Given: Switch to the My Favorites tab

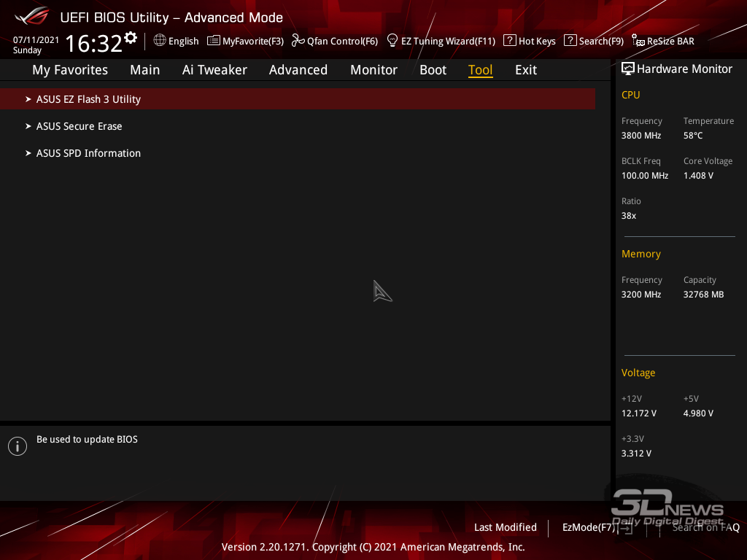Looking at the screenshot, I should pyautogui.click(x=70, y=70).
